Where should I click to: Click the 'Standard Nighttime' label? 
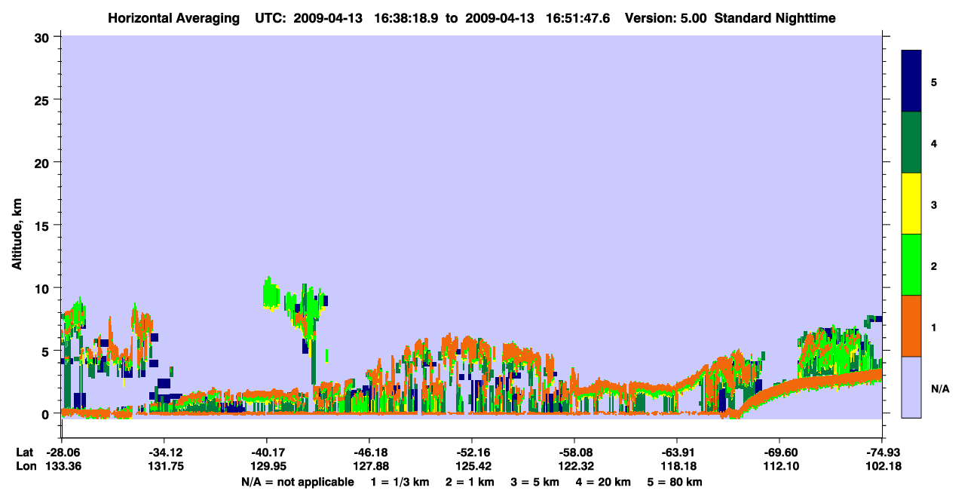[x=774, y=17]
